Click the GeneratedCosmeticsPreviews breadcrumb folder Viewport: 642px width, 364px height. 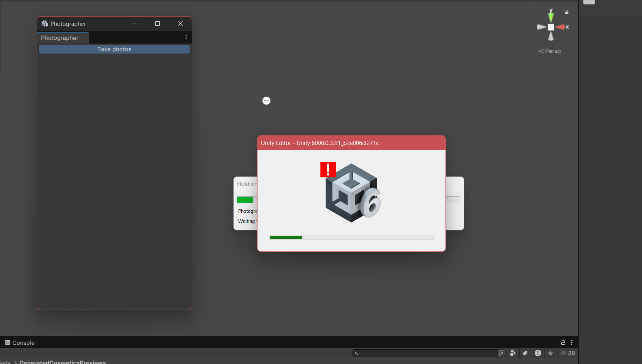tap(63, 362)
